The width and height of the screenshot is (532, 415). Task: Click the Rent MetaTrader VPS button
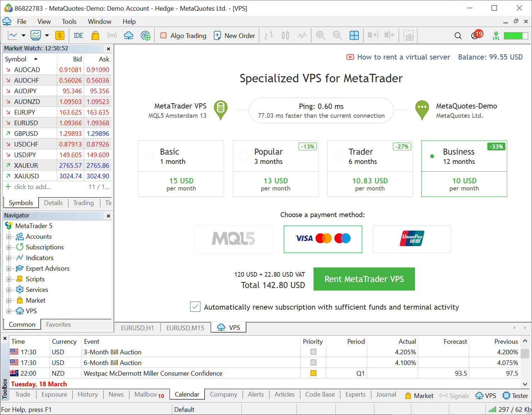364,279
